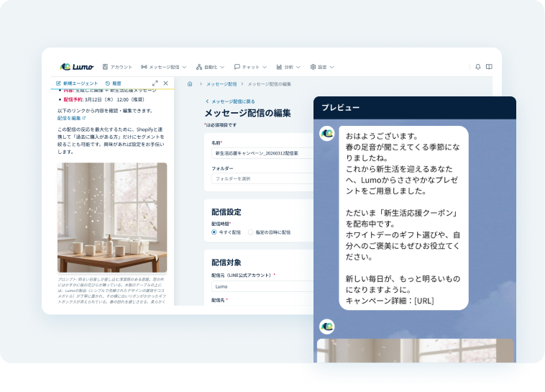The height and width of the screenshot is (392, 545).
Task: Click the Lumo avatar in preview chat
Action: pos(326,133)
